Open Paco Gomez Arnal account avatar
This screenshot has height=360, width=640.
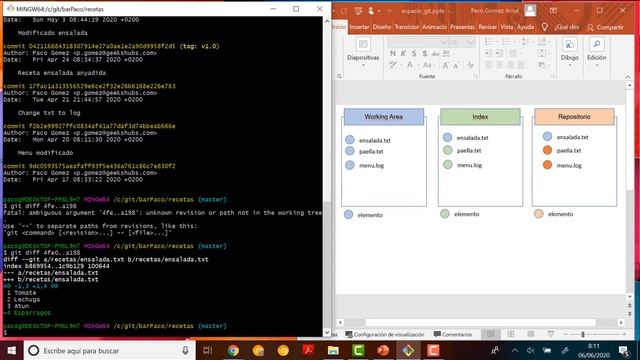(x=530, y=10)
